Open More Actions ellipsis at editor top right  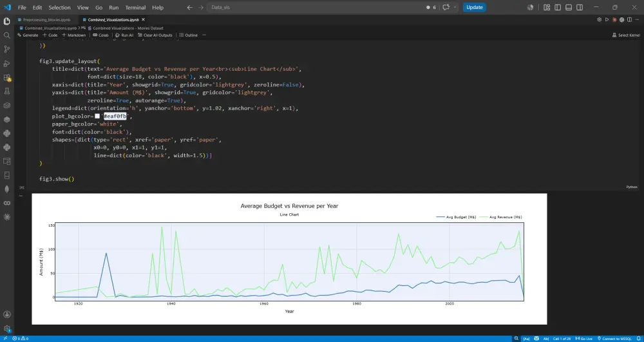[636, 19]
